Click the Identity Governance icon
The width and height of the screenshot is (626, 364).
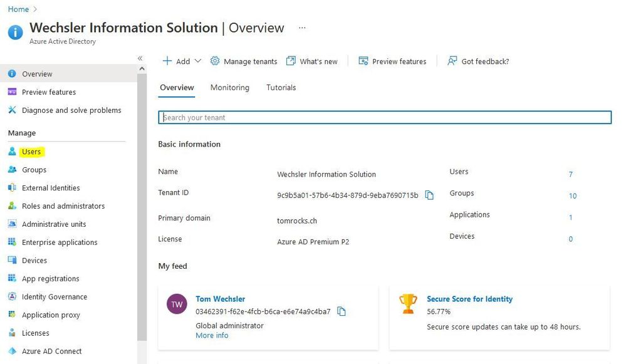[12, 297]
